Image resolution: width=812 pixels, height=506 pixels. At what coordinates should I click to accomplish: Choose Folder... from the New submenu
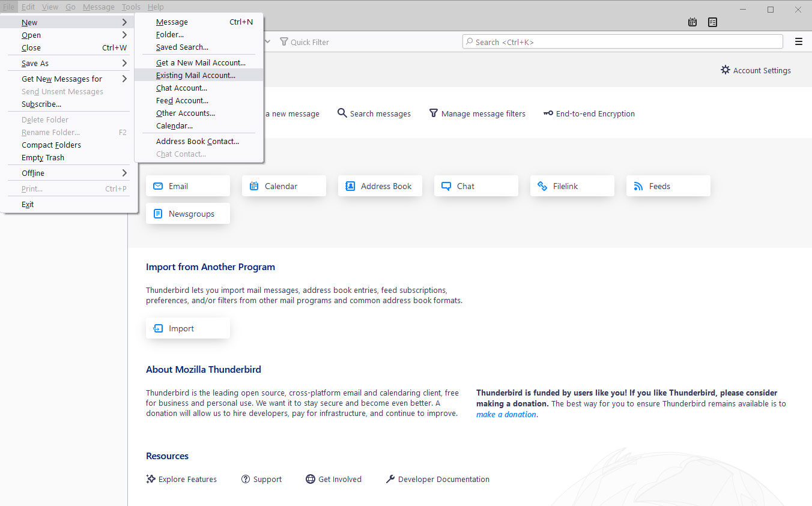click(x=199, y=34)
